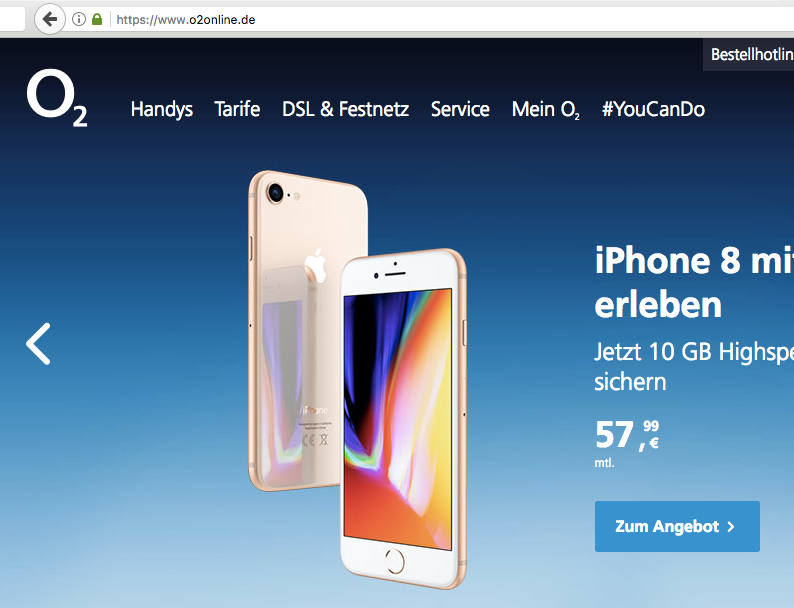Viewport: 794px width, 608px height.
Task: Open the Mein O2 menu
Action: pyautogui.click(x=545, y=109)
